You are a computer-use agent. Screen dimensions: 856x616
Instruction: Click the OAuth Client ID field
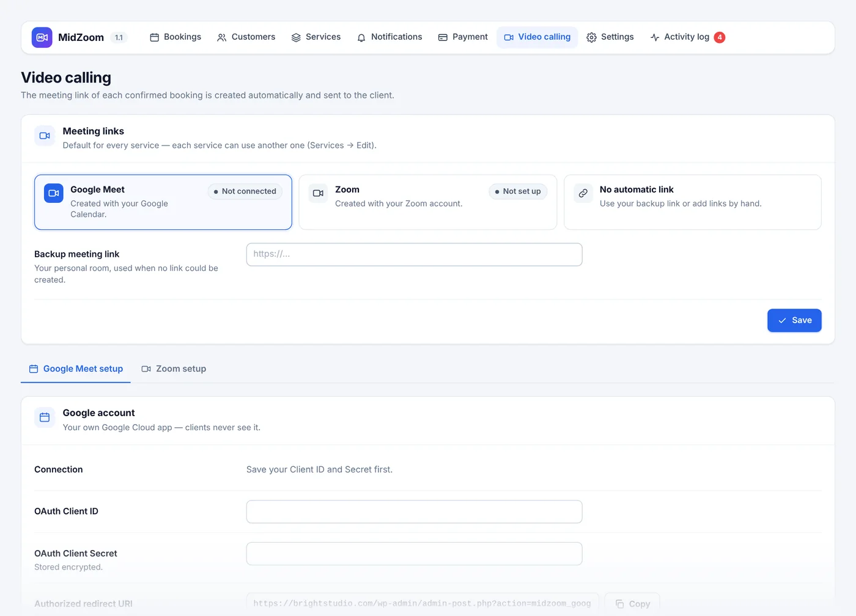click(415, 512)
